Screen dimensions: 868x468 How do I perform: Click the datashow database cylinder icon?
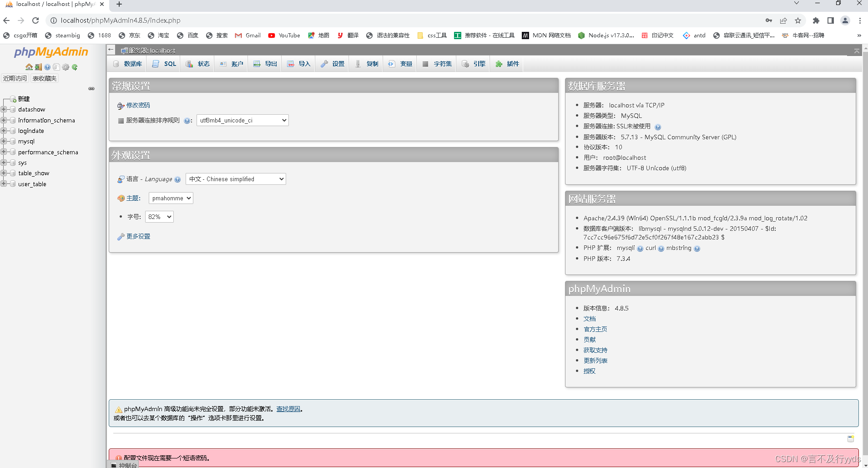[x=13, y=109]
